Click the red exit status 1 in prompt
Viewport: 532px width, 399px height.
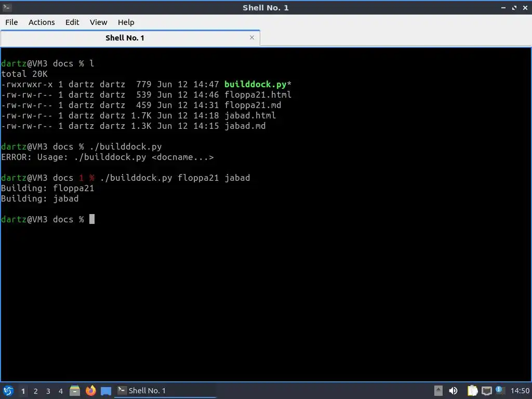81,178
